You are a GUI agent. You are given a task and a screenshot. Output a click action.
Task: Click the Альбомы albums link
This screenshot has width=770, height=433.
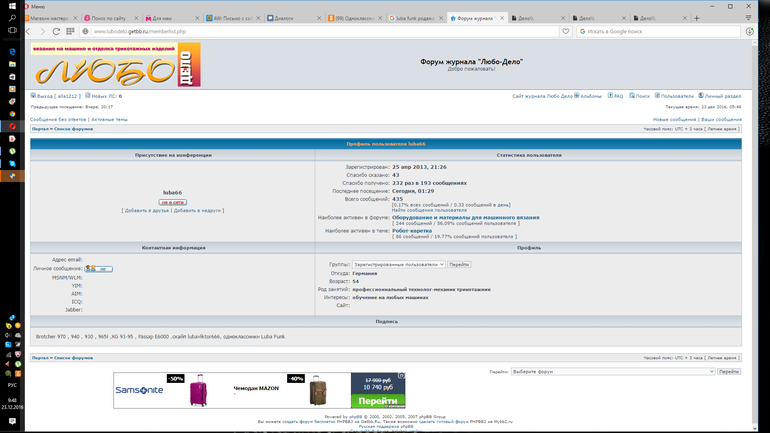click(590, 96)
